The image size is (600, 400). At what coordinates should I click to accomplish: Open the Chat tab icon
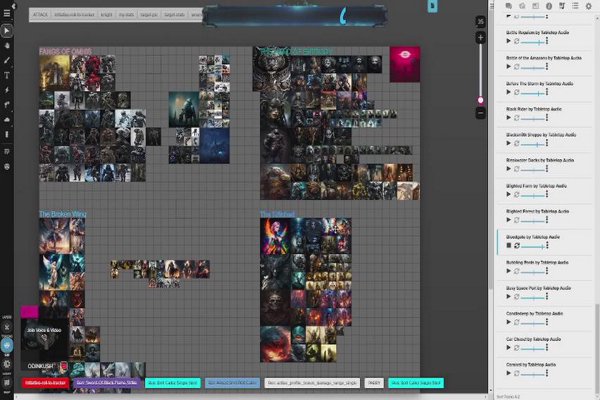click(x=509, y=6)
